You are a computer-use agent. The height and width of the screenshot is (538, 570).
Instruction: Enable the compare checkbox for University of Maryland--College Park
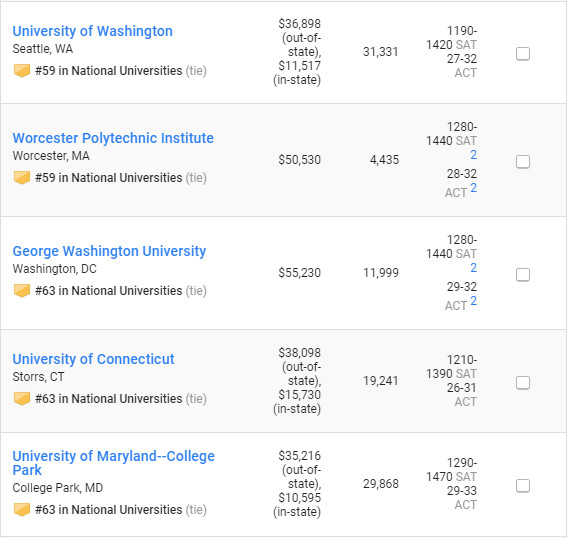(x=523, y=486)
